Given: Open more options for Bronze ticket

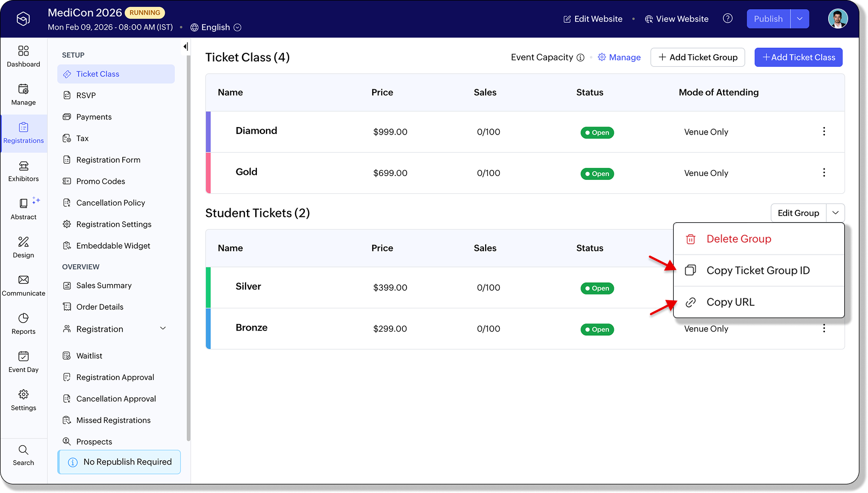Looking at the screenshot, I should tap(824, 328).
